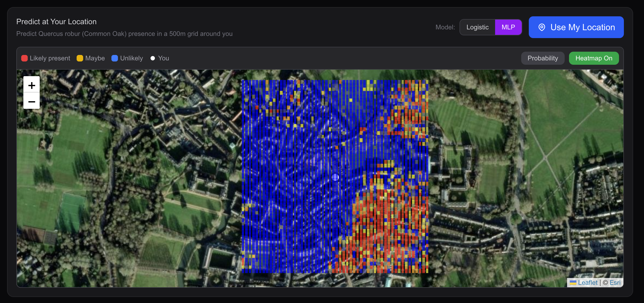Click the Use My Location button
The image size is (644, 303).
(x=576, y=27)
